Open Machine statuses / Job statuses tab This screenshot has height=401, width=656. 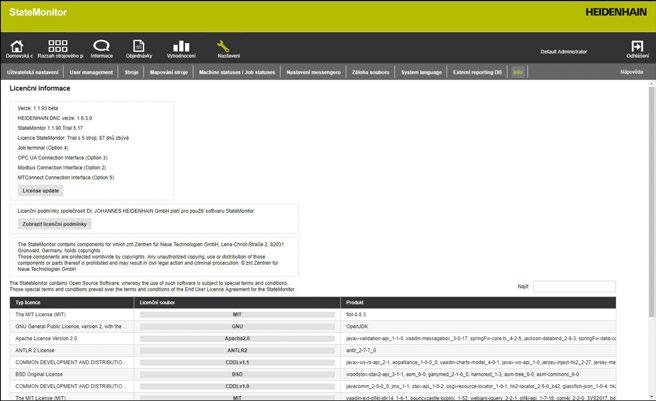(x=237, y=72)
